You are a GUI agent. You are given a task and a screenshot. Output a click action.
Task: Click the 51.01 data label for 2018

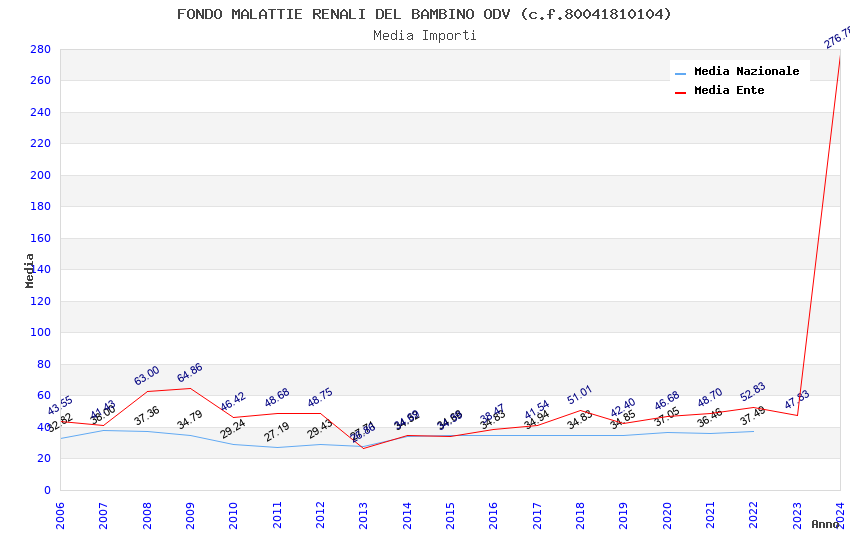579,395
